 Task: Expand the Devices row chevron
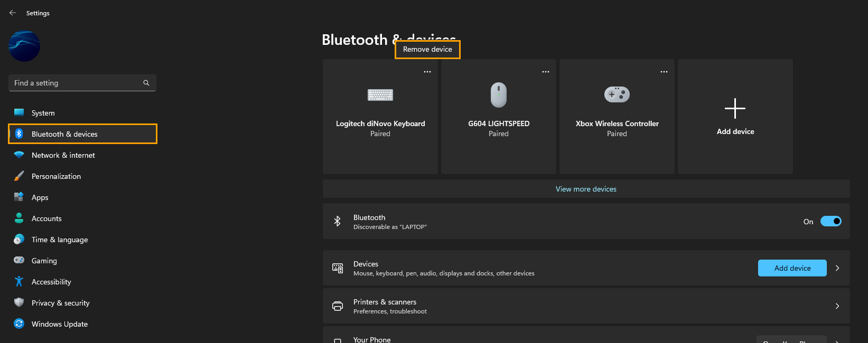point(837,268)
